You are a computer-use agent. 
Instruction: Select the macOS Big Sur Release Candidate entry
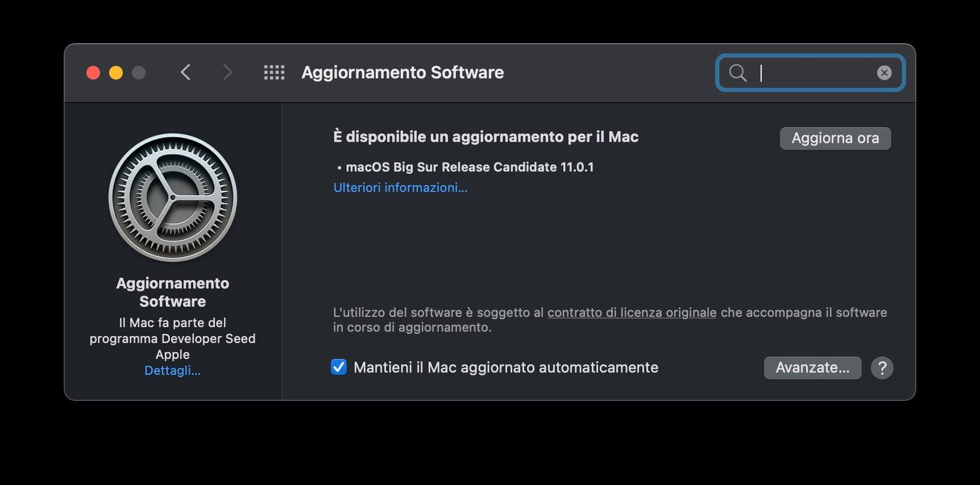click(x=470, y=167)
